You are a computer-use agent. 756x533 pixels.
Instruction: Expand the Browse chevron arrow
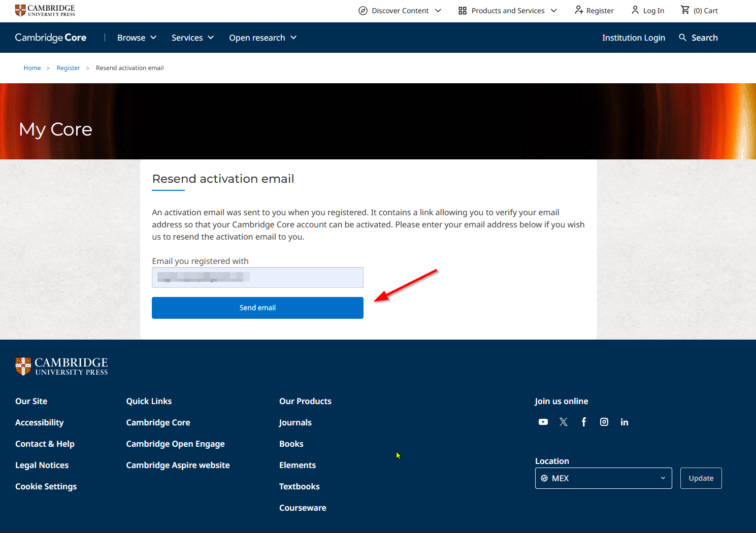click(153, 38)
